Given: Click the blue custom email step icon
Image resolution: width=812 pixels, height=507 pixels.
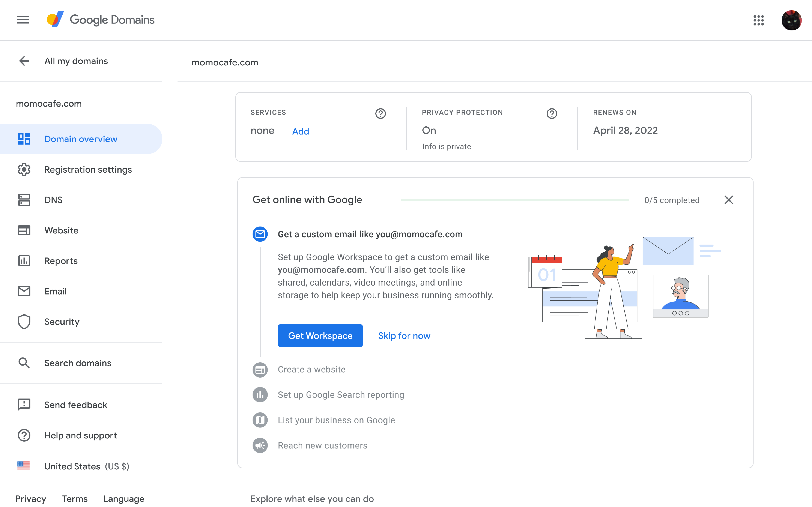Looking at the screenshot, I should pos(260,234).
